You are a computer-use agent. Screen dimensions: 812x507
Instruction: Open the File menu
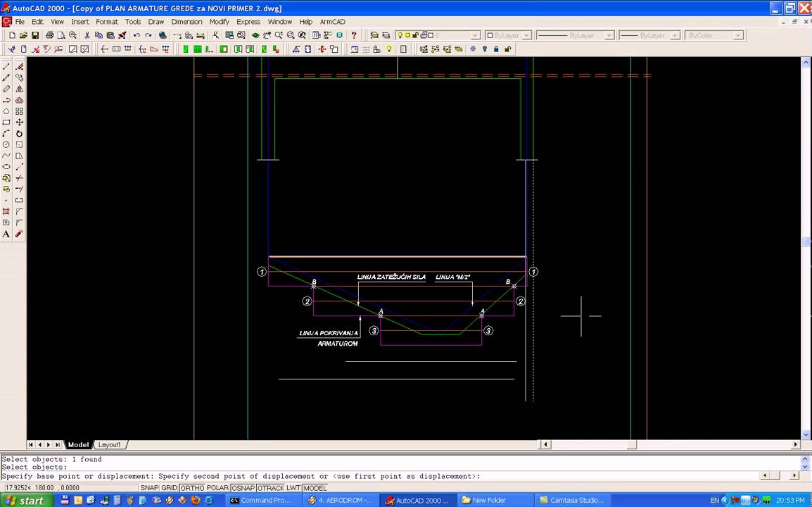pos(20,22)
